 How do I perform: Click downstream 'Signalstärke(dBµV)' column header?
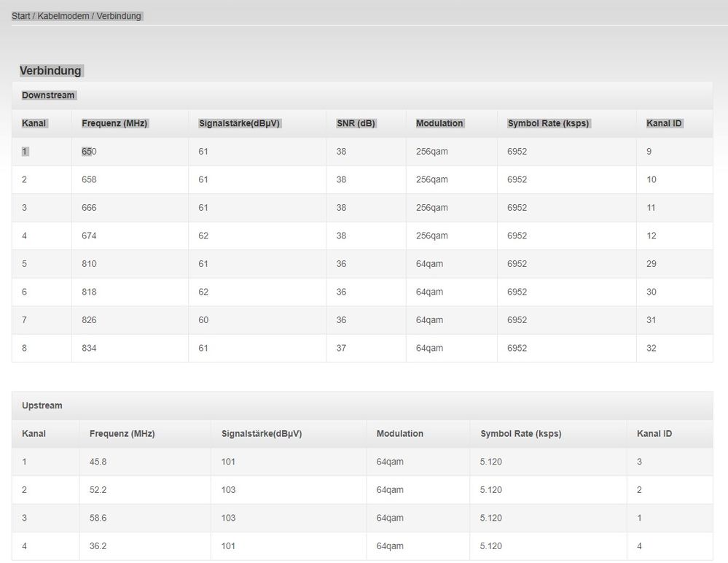(x=240, y=123)
